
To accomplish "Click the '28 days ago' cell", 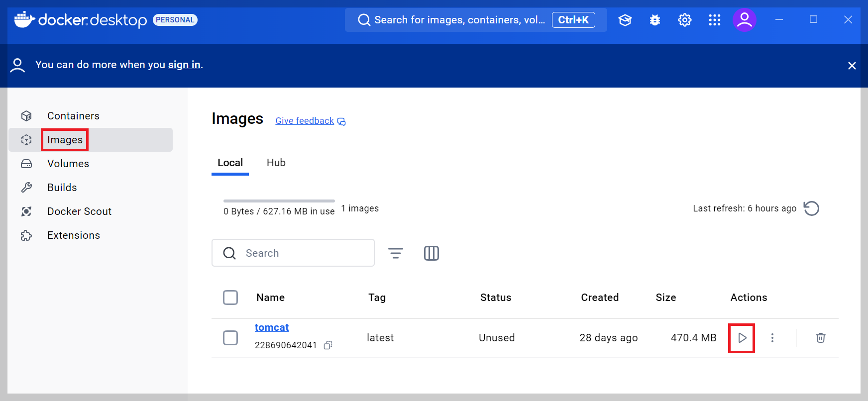I will [609, 338].
